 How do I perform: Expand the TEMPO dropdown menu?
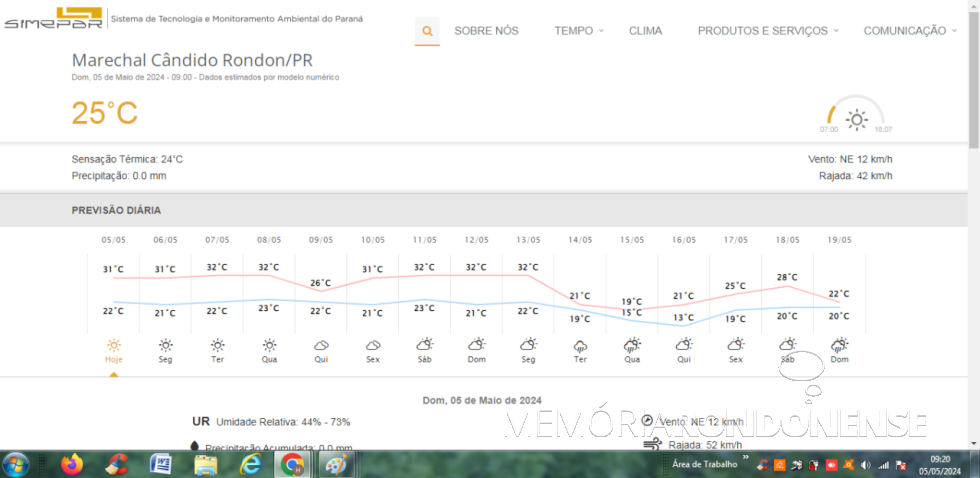[x=579, y=31]
